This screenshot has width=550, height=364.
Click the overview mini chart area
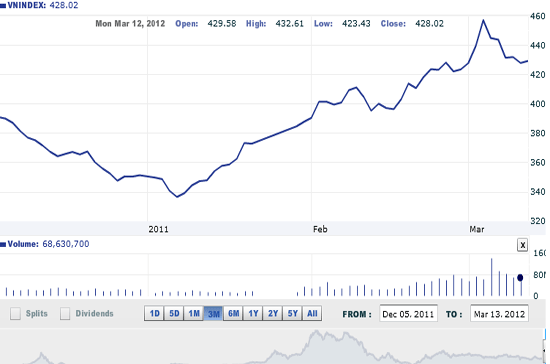pos(271,346)
